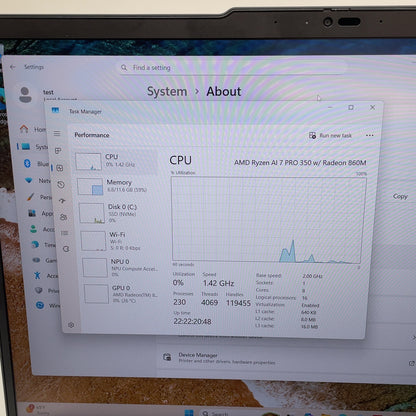Open Privacy & security in Settings sidebar
Screen dimensions: 416x416
[47, 291]
